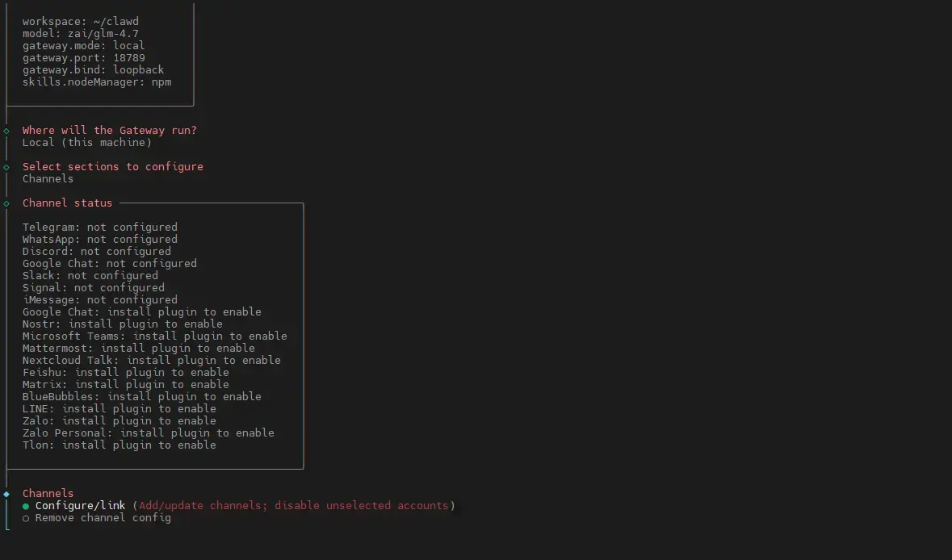Click the hollow circle for Remove channel
This screenshot has height=560, width=952.
[26, 518]
